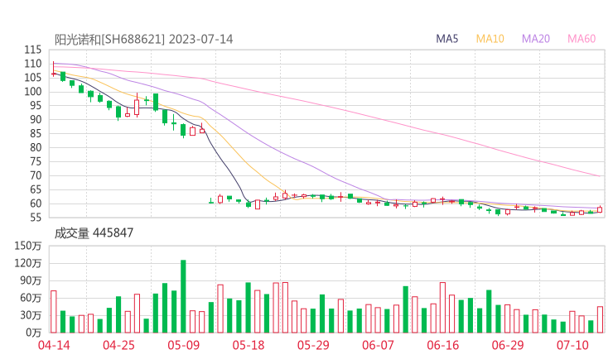Viewport: 613px width, 364px height.
Task: Click the MA20 legend label
Action: 536,39
